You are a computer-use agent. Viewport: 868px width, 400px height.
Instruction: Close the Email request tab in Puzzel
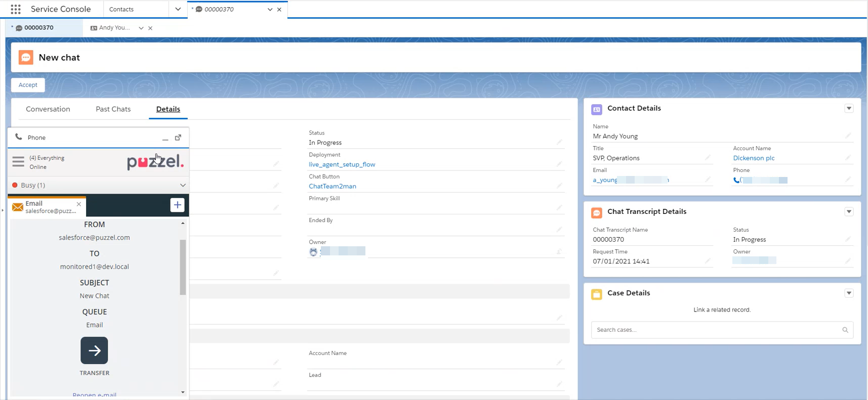click(x=79, y=204)
